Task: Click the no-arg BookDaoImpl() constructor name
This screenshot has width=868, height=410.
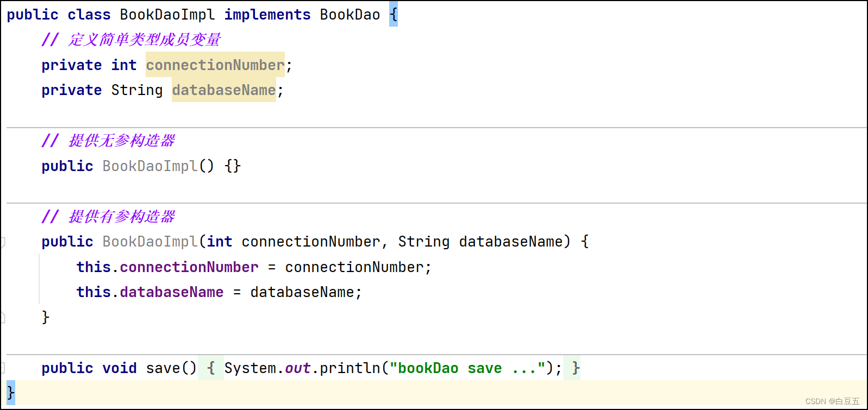Action: (149, 166)
